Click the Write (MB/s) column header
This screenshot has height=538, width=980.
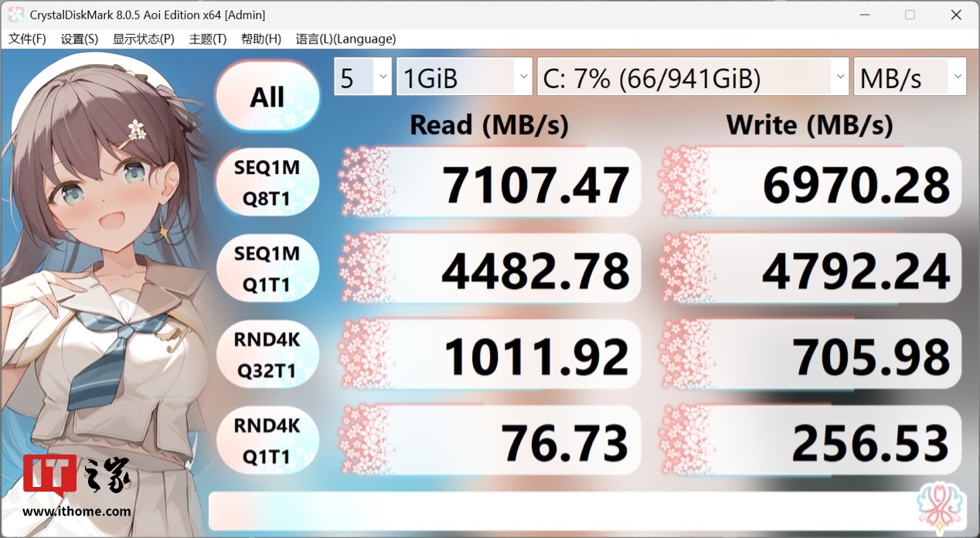coord(810,124)
